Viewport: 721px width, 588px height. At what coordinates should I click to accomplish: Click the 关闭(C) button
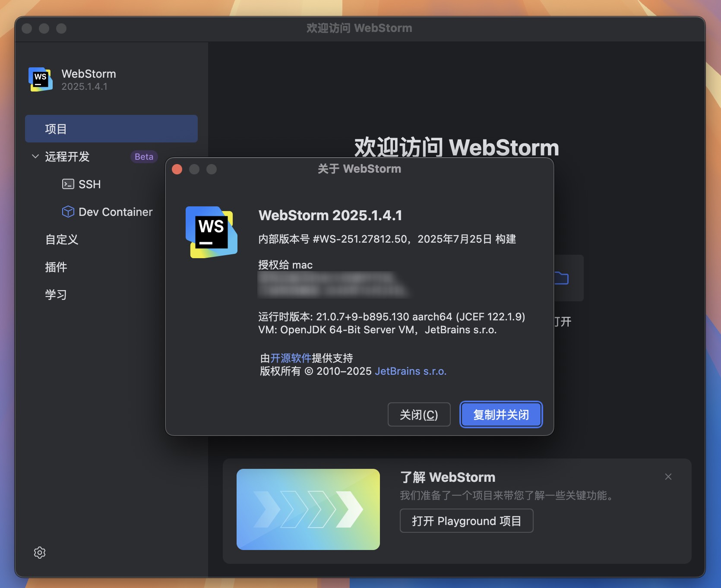tap(418, 414)
